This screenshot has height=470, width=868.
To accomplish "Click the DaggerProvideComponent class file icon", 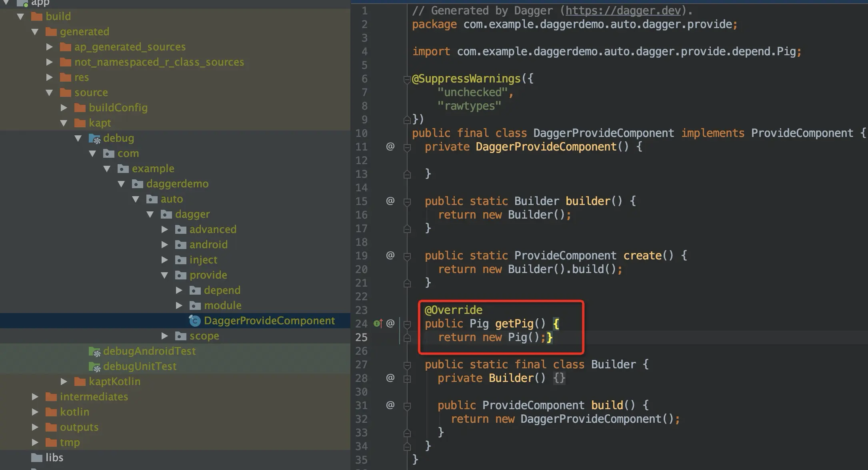I will point(194,321).
